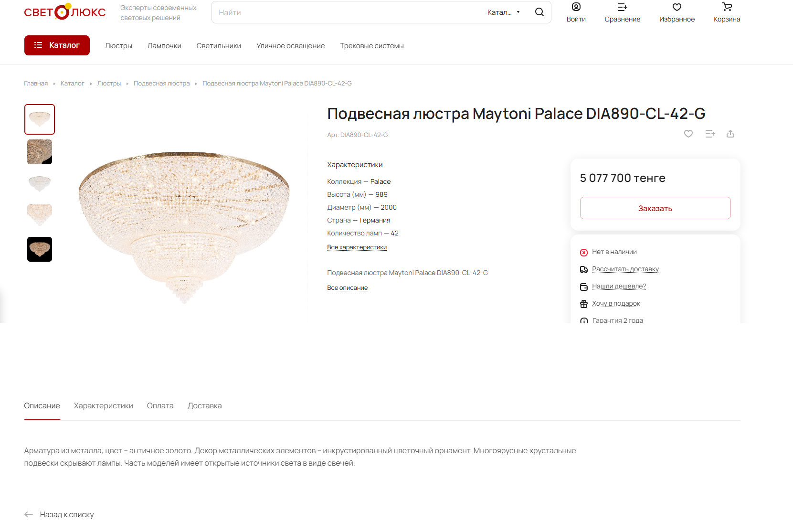This screenshot has height=532, width=793.
Task: Switch to the Доставка tab
Action: pos(204,406)
